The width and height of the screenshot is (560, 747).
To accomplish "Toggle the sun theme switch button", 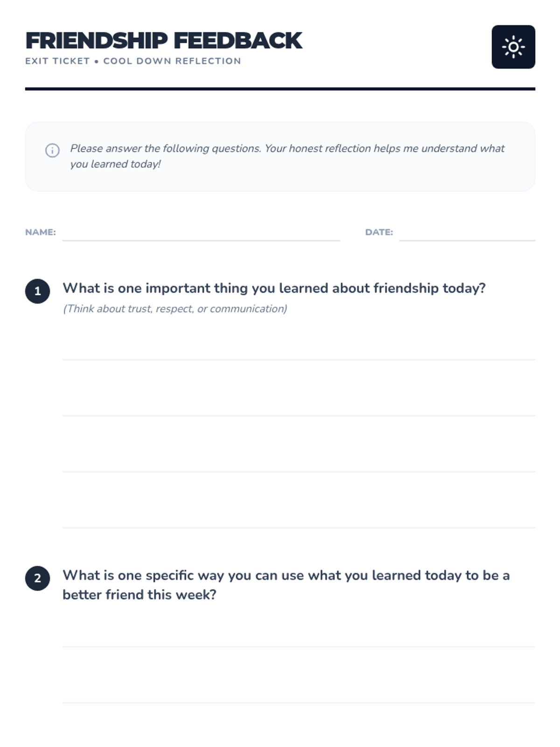I will [x=513, y=47].
